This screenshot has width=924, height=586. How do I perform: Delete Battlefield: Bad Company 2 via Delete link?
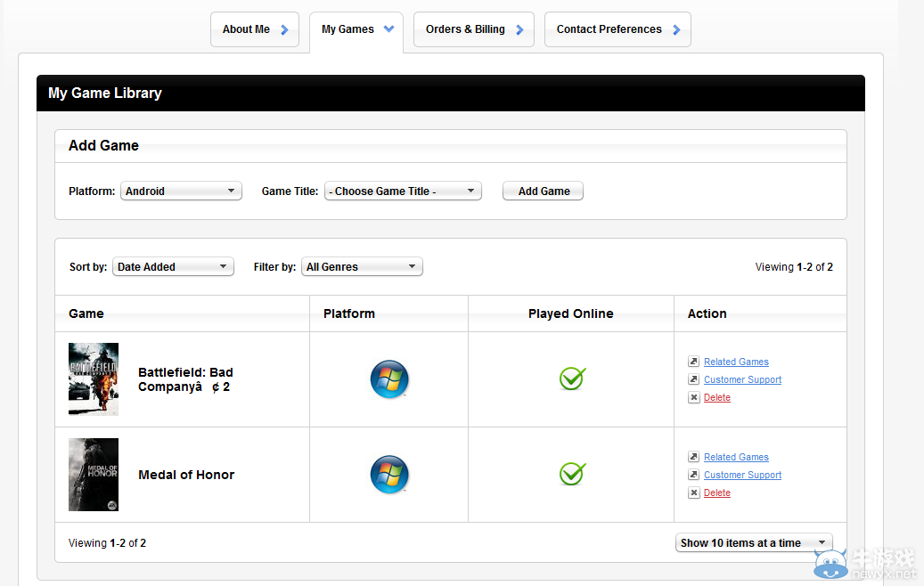(717, 397)
